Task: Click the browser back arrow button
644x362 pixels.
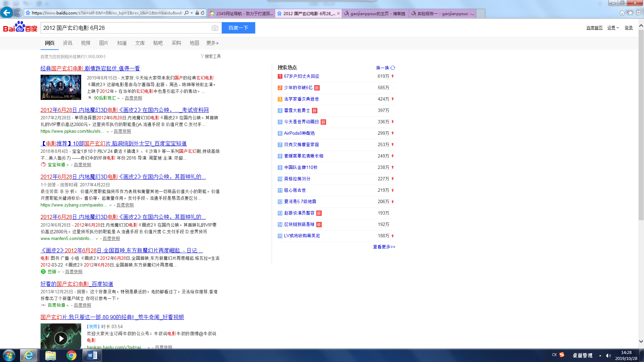Action: click(6, 13)
